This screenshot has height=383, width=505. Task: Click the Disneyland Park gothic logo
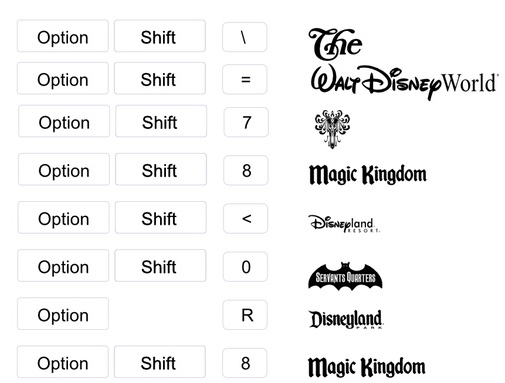pyautogui.click(x=346, y=319)
